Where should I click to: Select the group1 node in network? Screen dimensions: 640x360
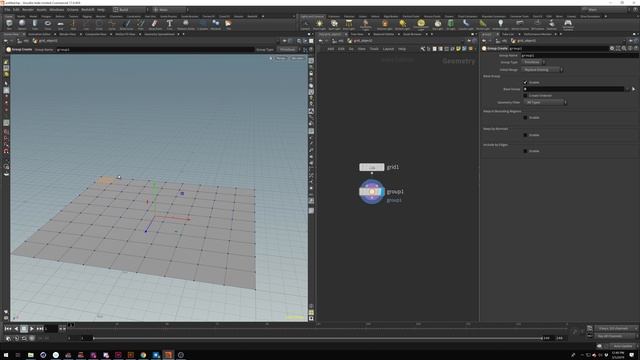click(372, 191)
